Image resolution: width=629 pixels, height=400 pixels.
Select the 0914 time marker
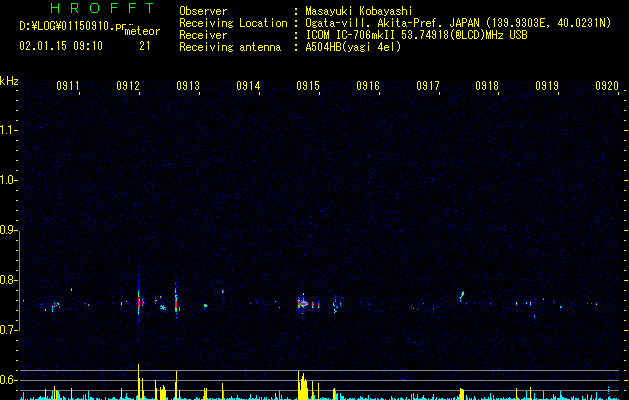coord(248,86)
